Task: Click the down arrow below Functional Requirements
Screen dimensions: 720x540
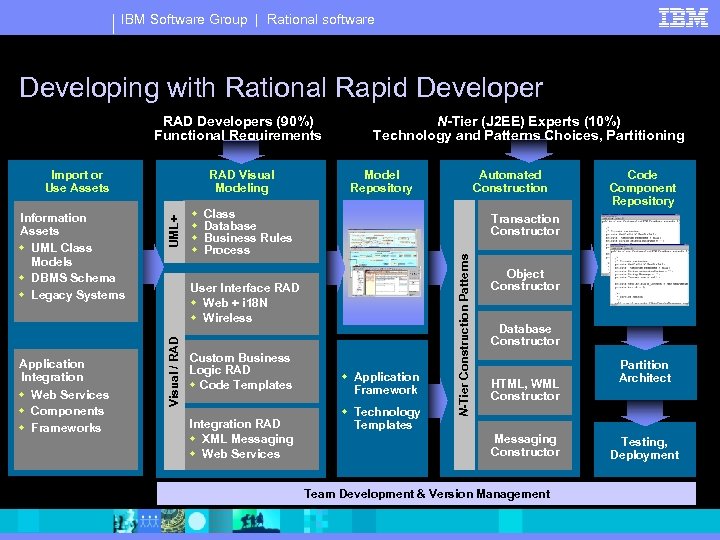Action: tap(241, 152)
